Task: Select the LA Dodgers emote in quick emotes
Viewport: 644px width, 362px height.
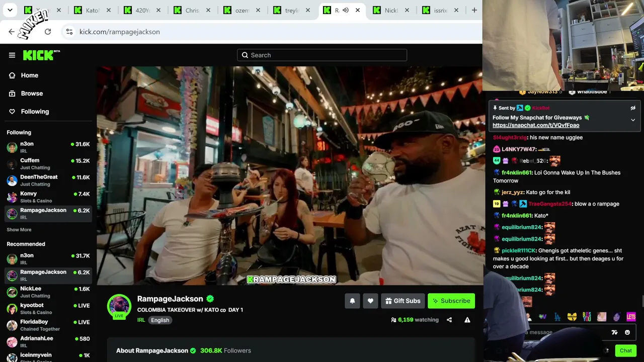Action: tap(557, 317)
